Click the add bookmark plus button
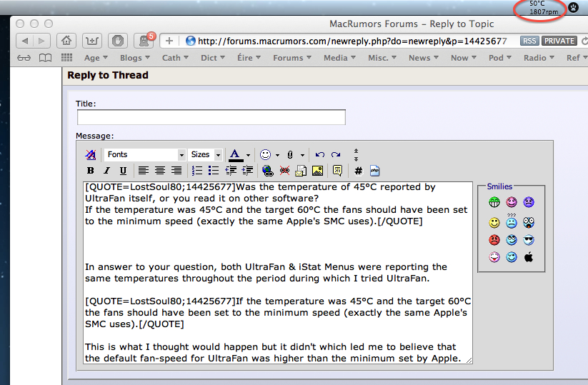This screenshot has height=385, width=588. pos(169,41)
